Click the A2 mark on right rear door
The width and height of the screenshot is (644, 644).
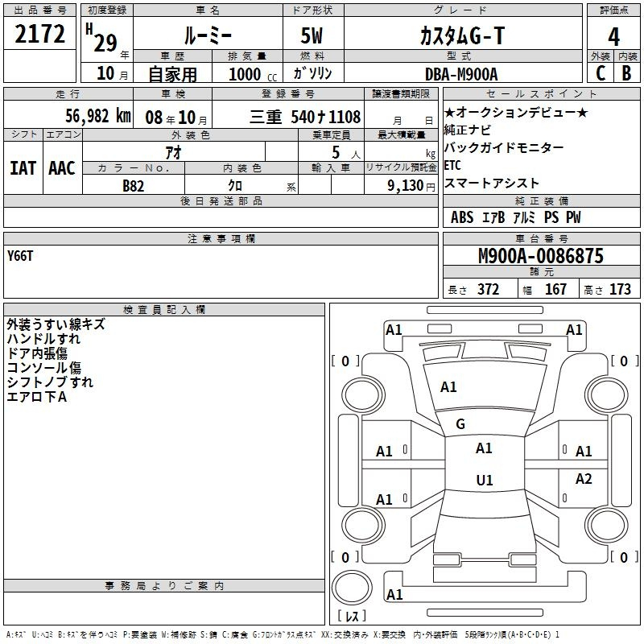point(583,478)
